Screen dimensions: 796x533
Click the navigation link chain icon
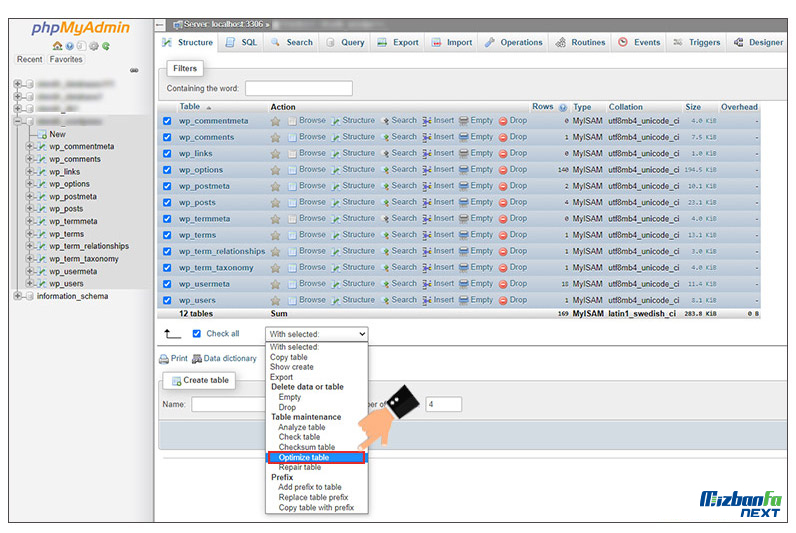click(x=134, y=71)
